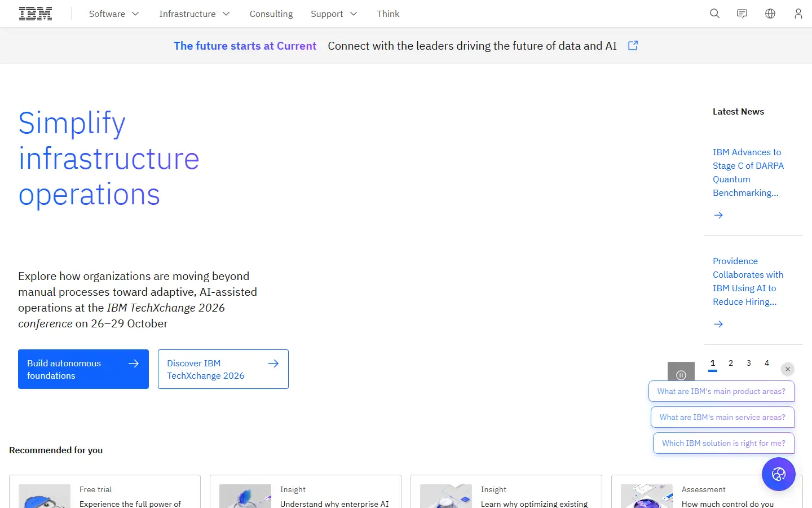Open 'The future starts at Current' link

click(x=245, y=46)
